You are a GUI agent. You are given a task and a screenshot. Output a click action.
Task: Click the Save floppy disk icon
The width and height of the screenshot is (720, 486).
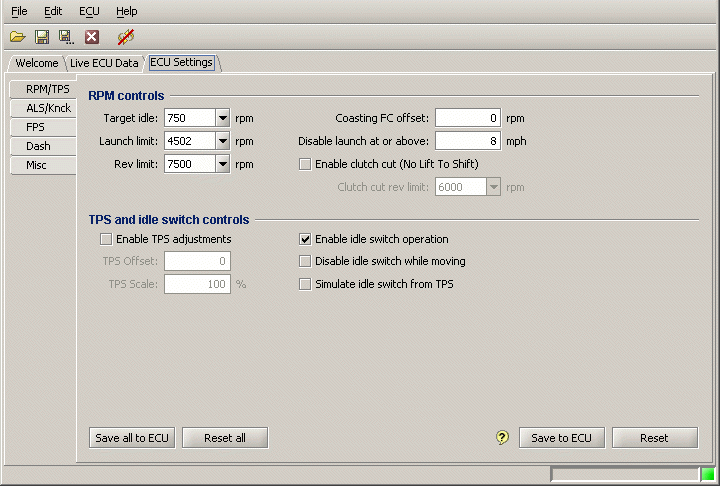click(x=42, y=37)
